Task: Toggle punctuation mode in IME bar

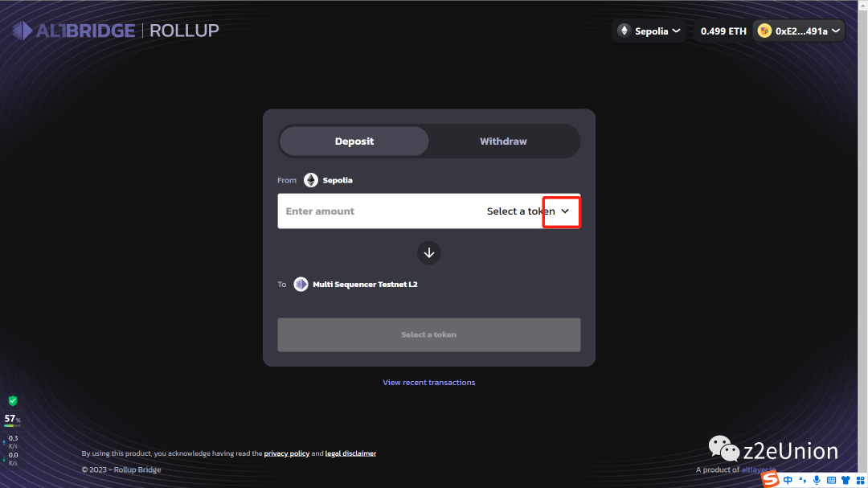Action: pyautogui.click(x=802, y=480)
